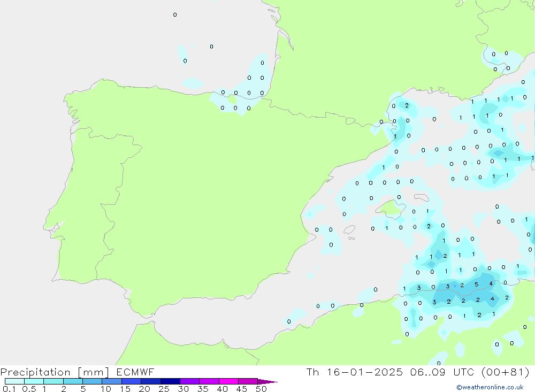
Task: Click the weatheronline.co.uk copyright link
Action: point(490,387)
